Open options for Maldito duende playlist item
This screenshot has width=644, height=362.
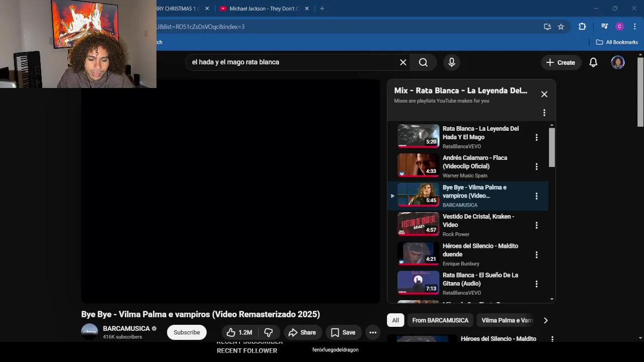click(x=536, y=254)
